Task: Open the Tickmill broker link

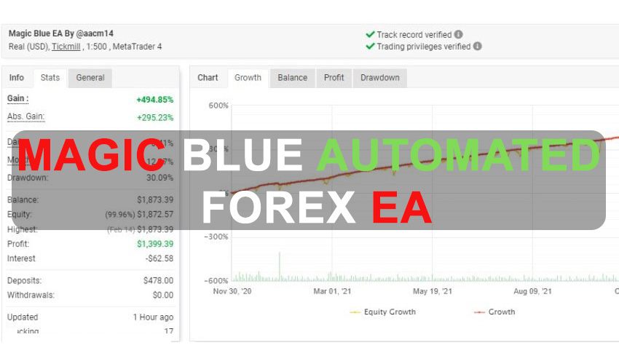Action: (66, 47)
